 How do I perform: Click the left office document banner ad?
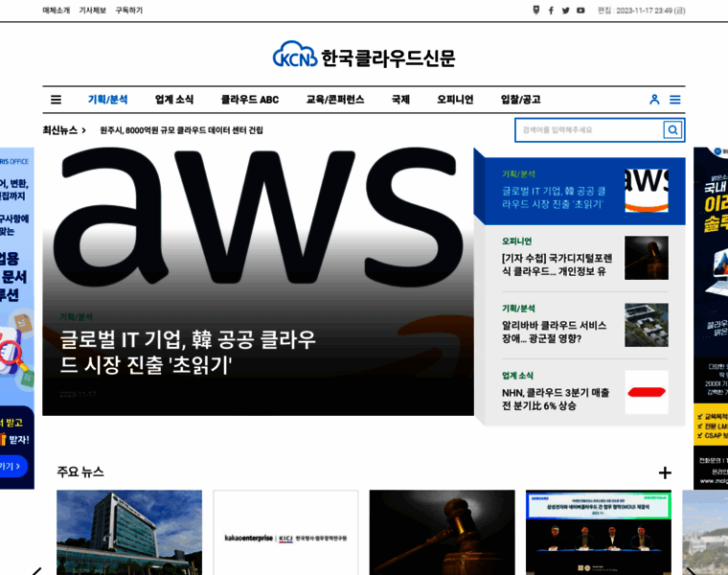point(16,318)
